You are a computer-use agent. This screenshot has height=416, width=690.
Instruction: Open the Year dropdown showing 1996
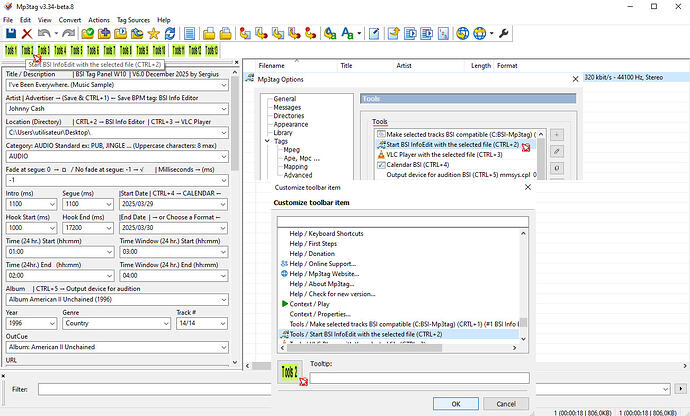coord(52,324)
